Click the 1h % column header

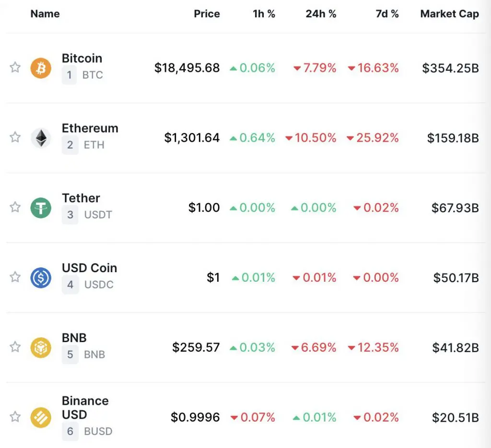(264, 14)
